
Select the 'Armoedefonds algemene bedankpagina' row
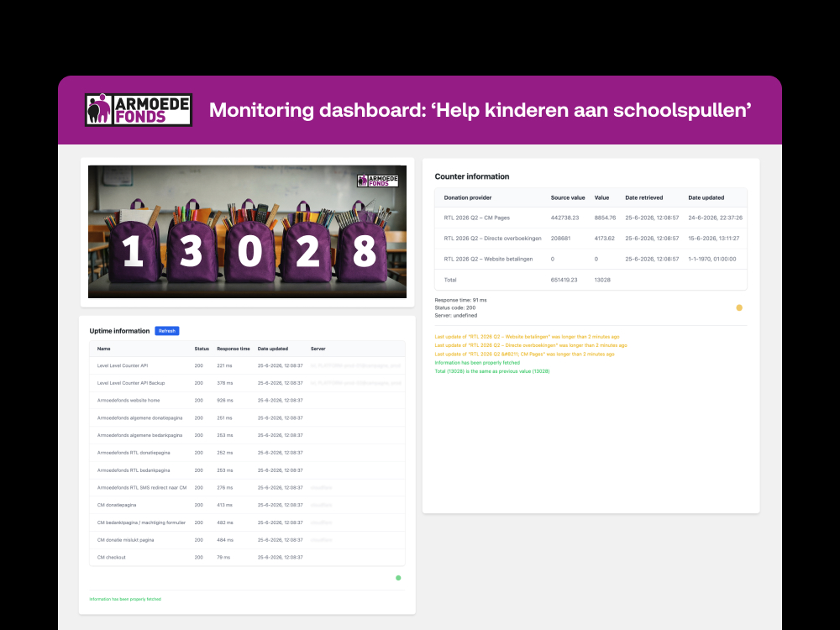247,435
